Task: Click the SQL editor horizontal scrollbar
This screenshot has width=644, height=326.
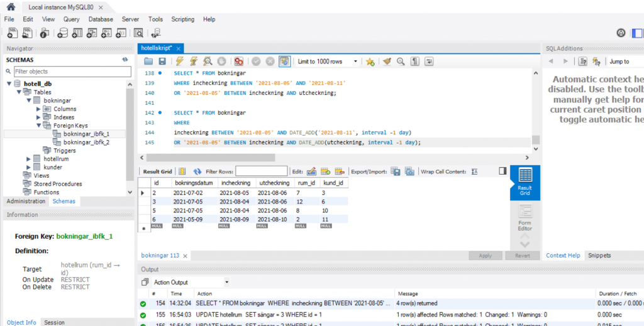Action: tap(210, 158)
